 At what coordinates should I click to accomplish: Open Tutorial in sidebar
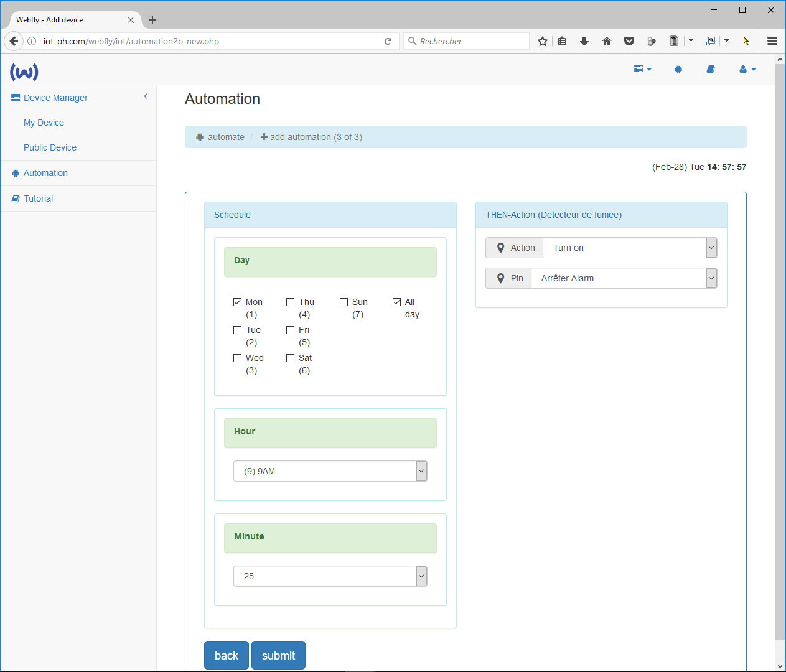[38, 198]
